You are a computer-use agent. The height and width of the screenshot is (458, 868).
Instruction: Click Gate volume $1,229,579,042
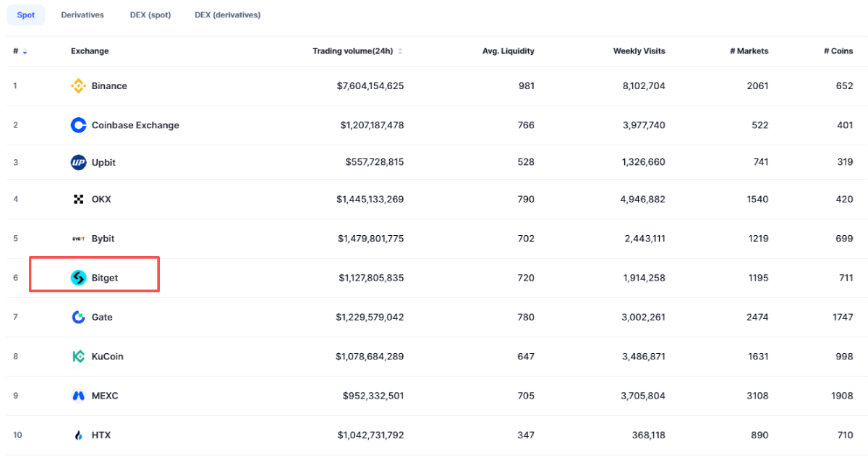[x=370, y=317]
